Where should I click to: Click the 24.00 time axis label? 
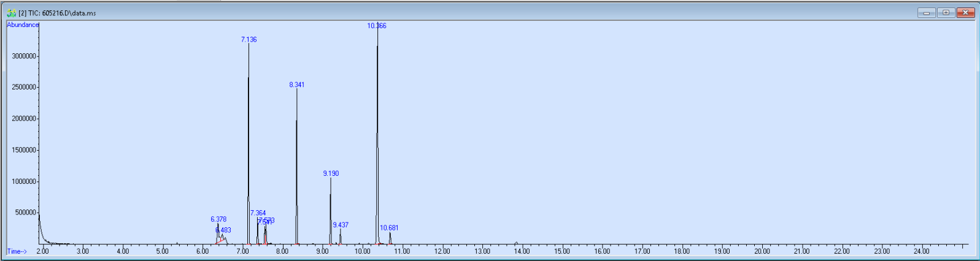(921, 251)
